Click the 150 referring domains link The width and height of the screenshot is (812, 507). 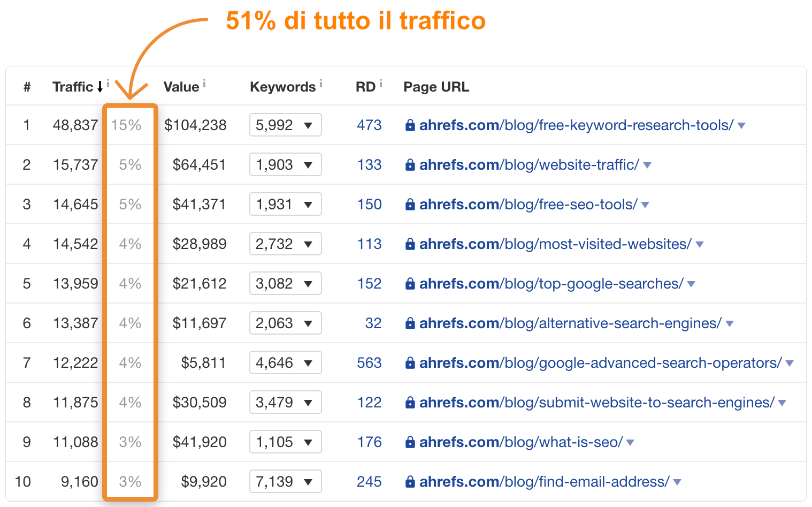click(x=369, y=205)
